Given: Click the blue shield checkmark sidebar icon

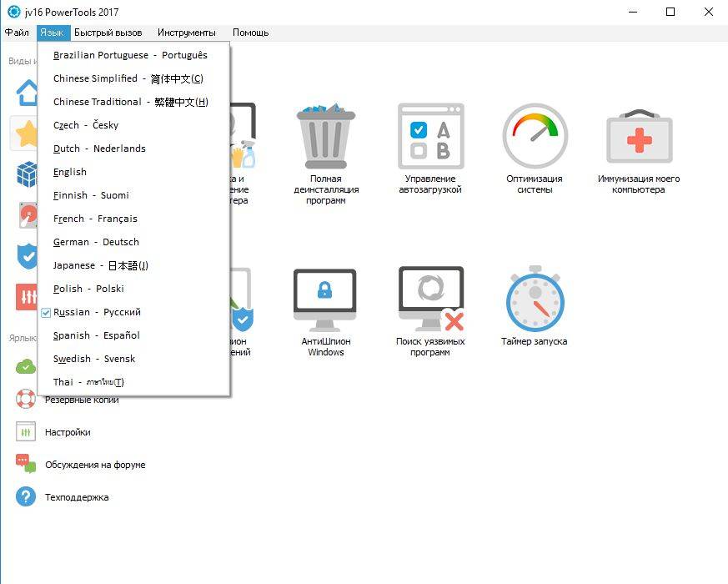Looking at the screenshot, I should [27, 256].
